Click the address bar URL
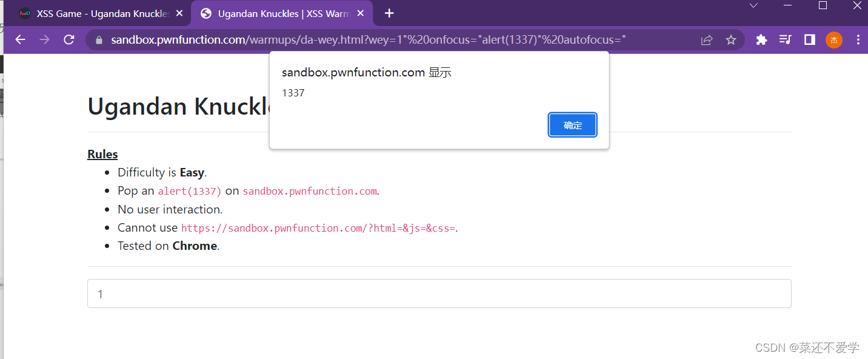The width and height of the screenshot is (868, 359). point(368,40)
